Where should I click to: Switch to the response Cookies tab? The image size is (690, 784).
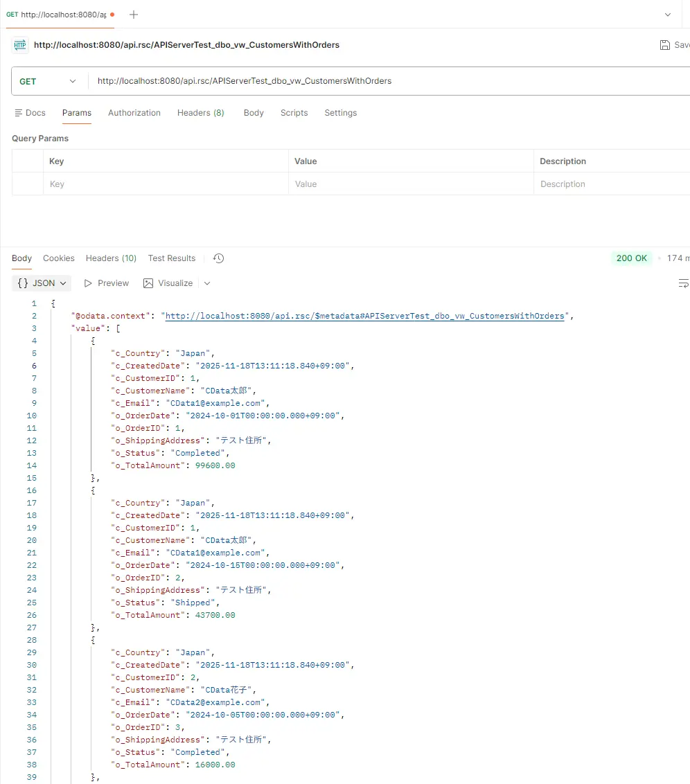[59, 258]
